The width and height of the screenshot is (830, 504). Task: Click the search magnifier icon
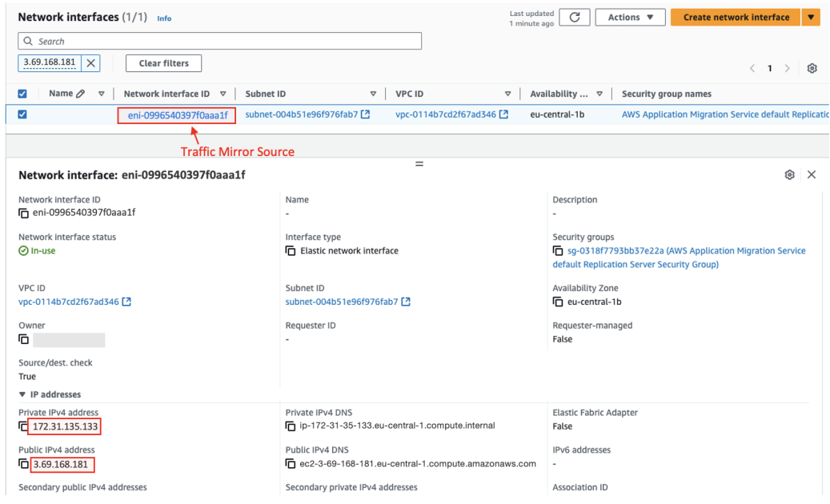28,41
